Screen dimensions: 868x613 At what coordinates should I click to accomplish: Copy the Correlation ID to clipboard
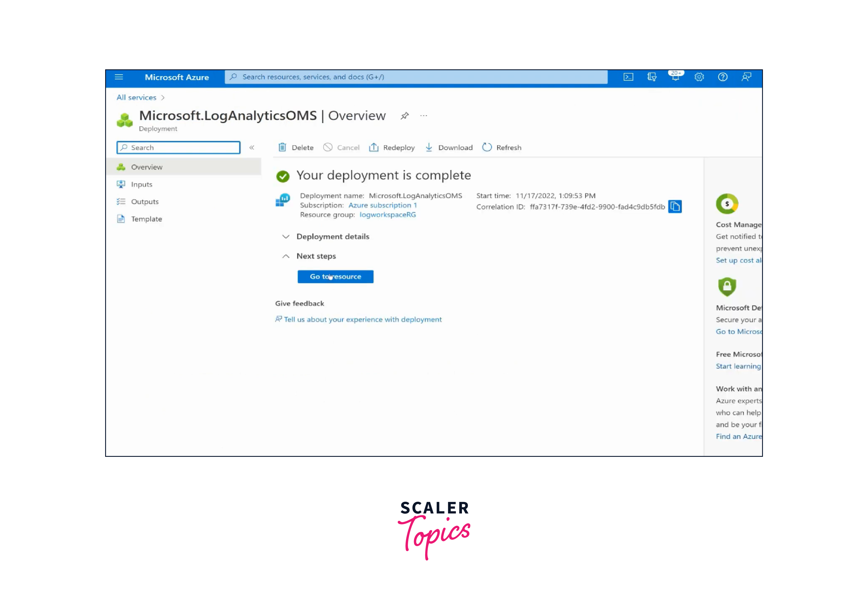675,207
